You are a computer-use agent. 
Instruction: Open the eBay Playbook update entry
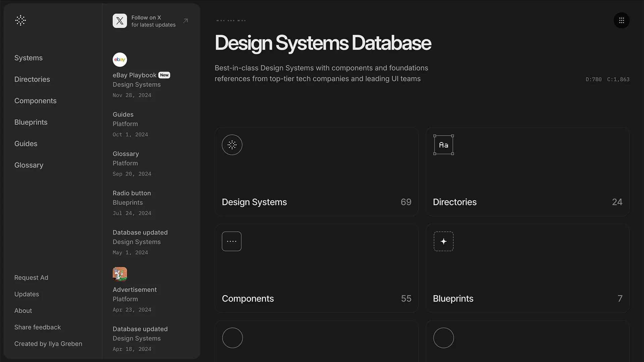135,75
